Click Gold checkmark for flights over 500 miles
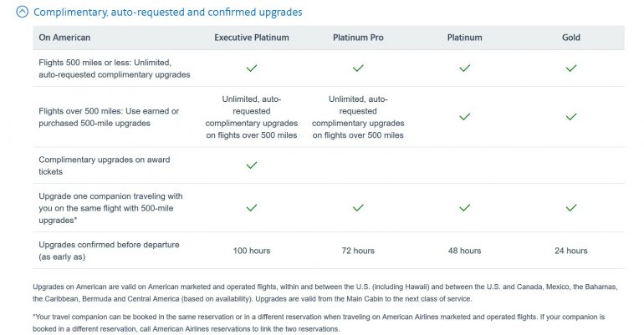The image size is (644, 335). tap(571, 117)
